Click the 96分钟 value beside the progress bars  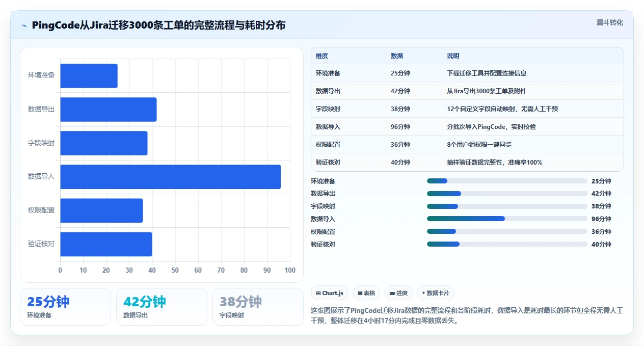tap(601, 219)
